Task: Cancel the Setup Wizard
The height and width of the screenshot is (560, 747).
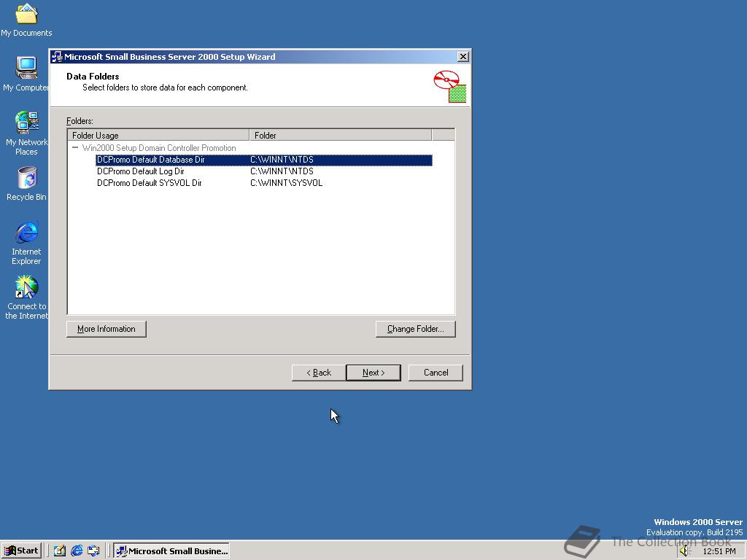Action: tap(436, 373)
